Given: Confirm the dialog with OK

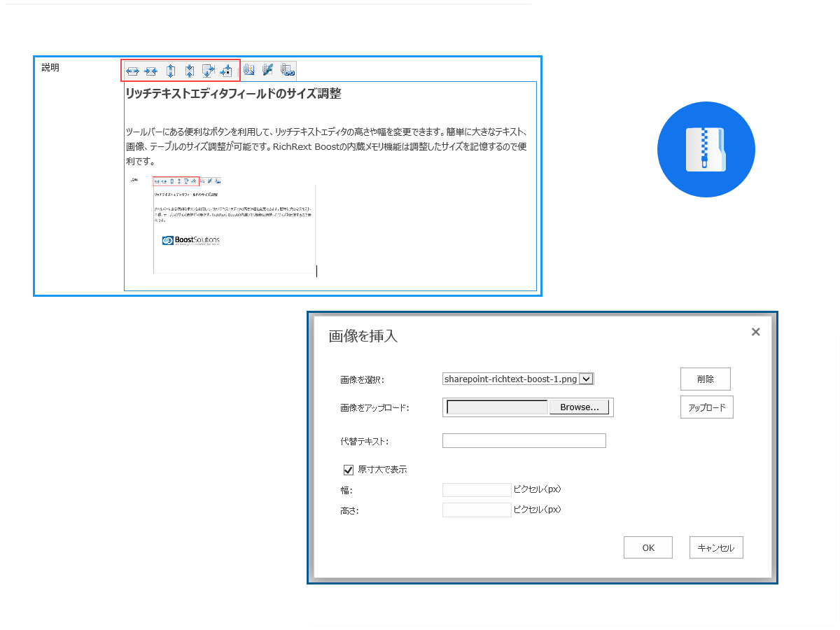Looking at the screenshot, I should point(647,547).
